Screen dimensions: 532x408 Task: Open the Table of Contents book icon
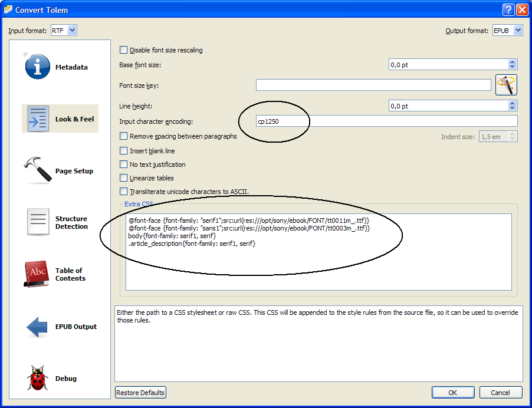37,274
